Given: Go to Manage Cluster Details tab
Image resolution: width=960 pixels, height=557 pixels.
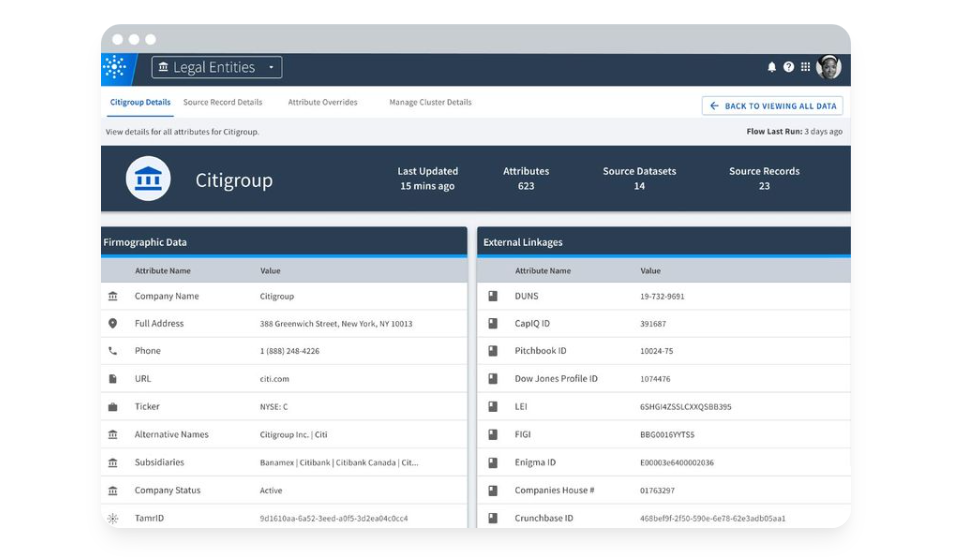Looking at the screenshot, I should coord(430,102).
